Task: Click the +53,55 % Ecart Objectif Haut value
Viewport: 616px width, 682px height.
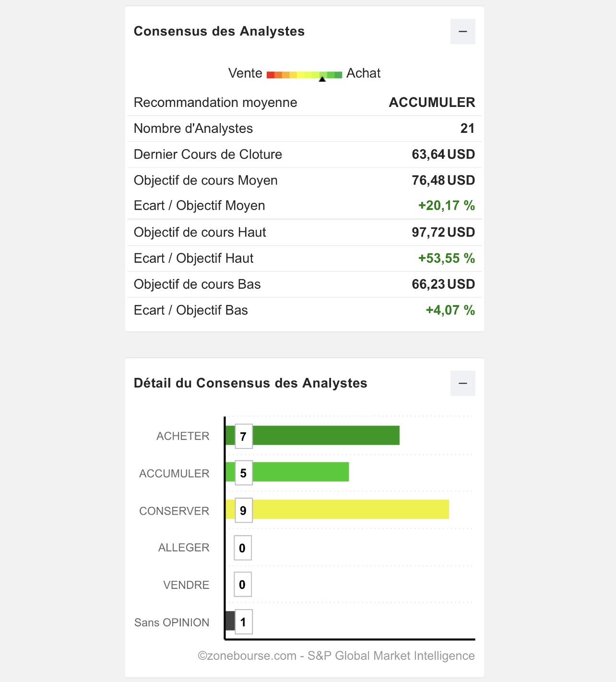Action: [446, 259]
